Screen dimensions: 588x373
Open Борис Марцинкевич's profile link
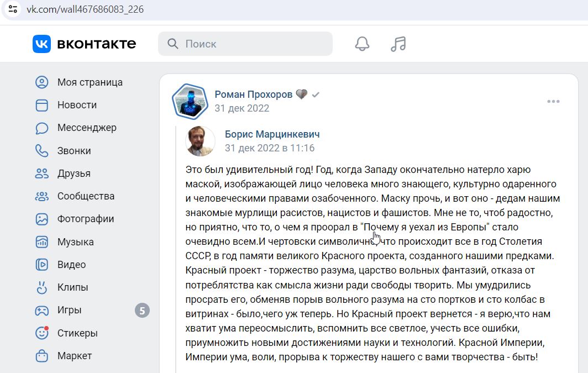(272, 134)
